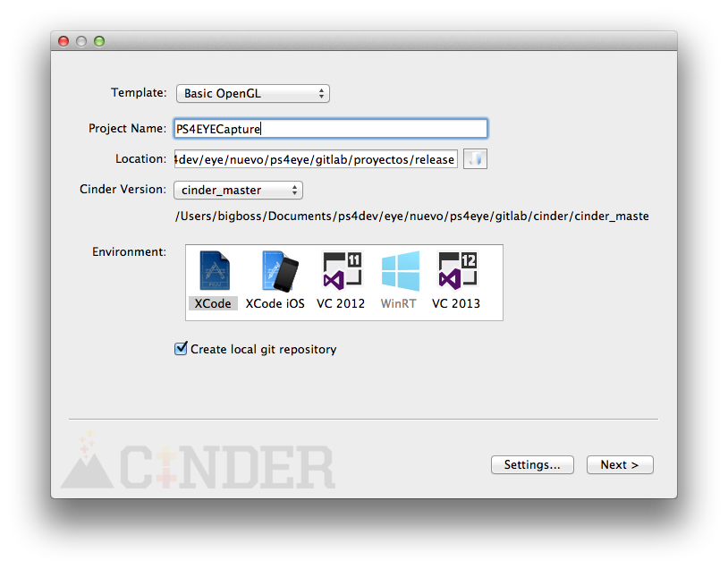This screenshot has width=728, height=569.
Task: Click into the Location path field
Action: tap(316, 159)
